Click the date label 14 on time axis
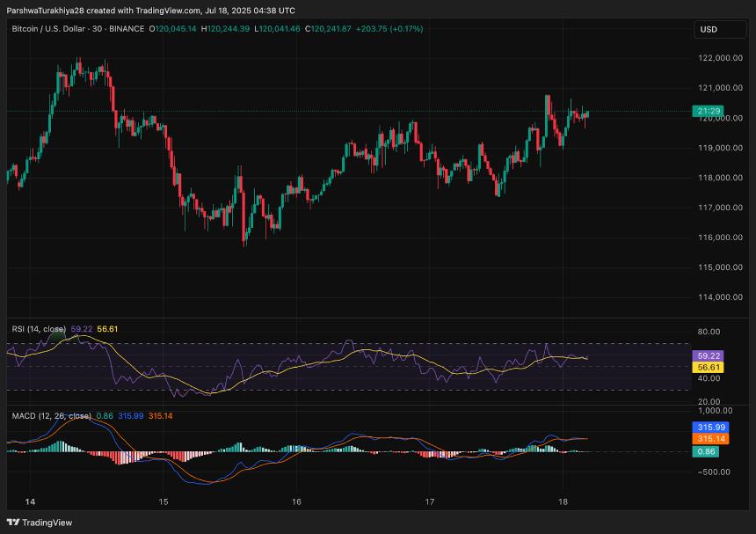 coord(30,502)
